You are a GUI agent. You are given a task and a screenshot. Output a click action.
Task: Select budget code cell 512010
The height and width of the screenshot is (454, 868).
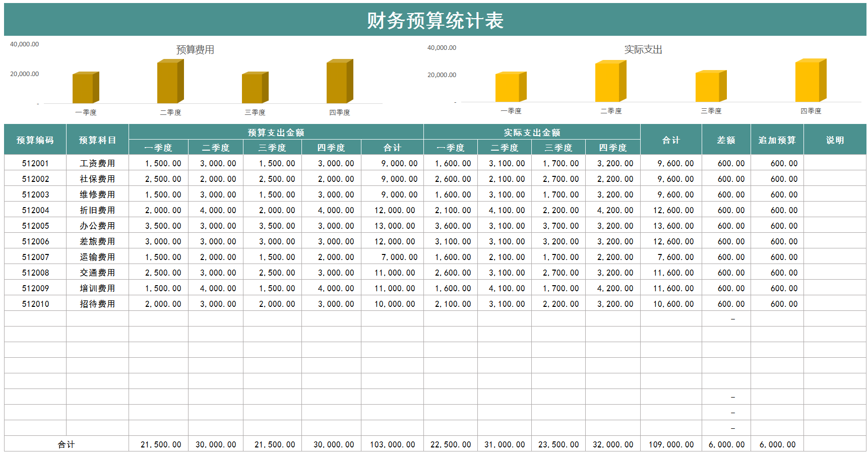click(35, 304)
